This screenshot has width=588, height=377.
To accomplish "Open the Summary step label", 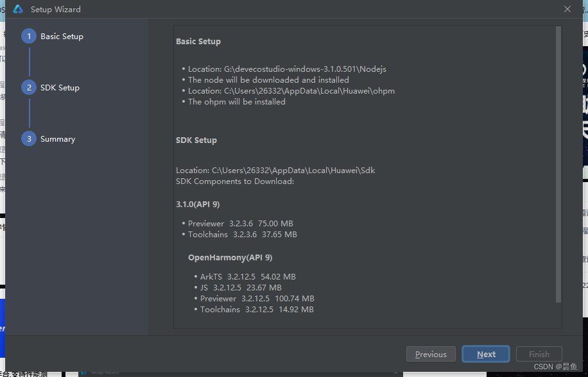I will coord(58,139).
